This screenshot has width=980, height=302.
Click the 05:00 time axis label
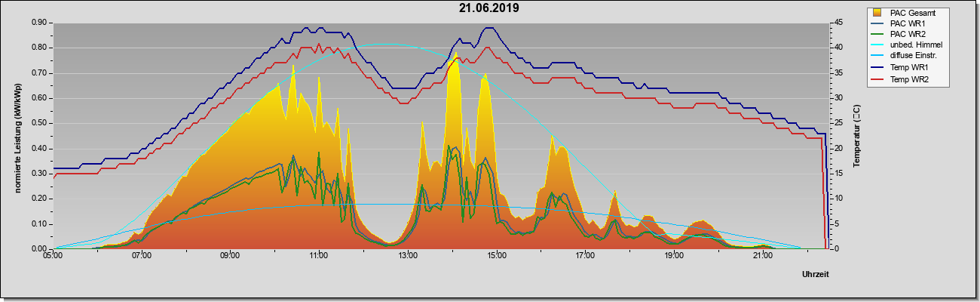click(53, 257)
